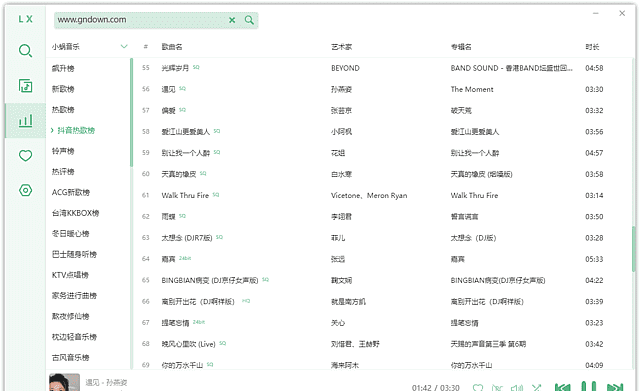This screenshot has width=640, height=391.
Task: Select the 台湾KKBOX榜 chart
Action: pyautogui.click(x=76, y=213)
